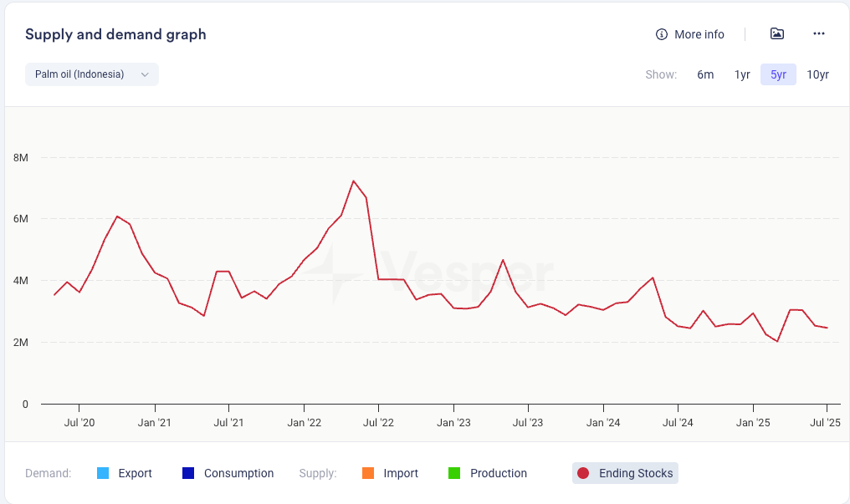Click the active 5yr range button

coord(778,74)
